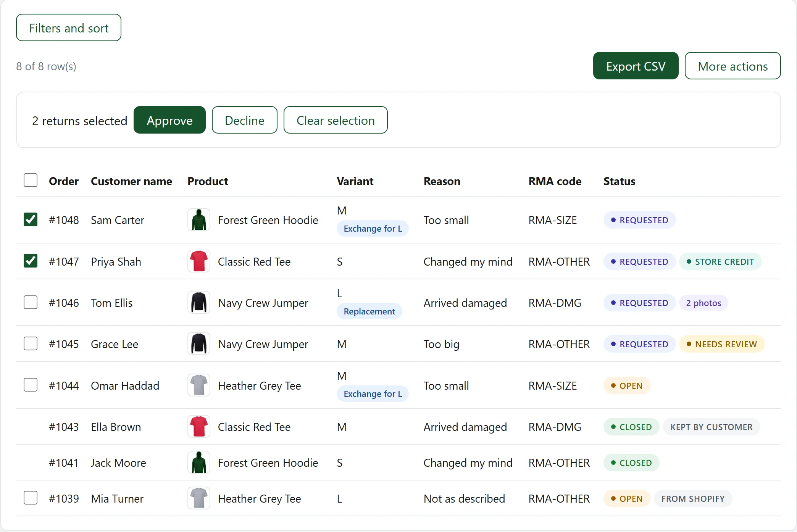The height and width of the screenshot is (532, 797).
Task: Open the Filters and sort panel
Action: coord(69,28)
